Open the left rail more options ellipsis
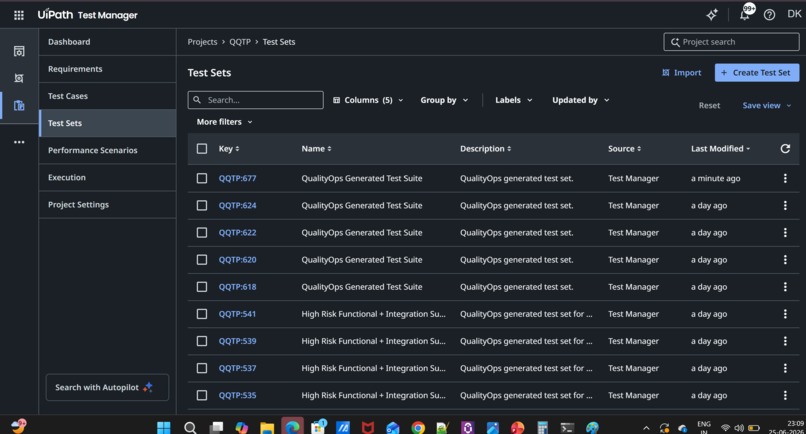Viewport: 806px width, 434px height. [19, 142]
